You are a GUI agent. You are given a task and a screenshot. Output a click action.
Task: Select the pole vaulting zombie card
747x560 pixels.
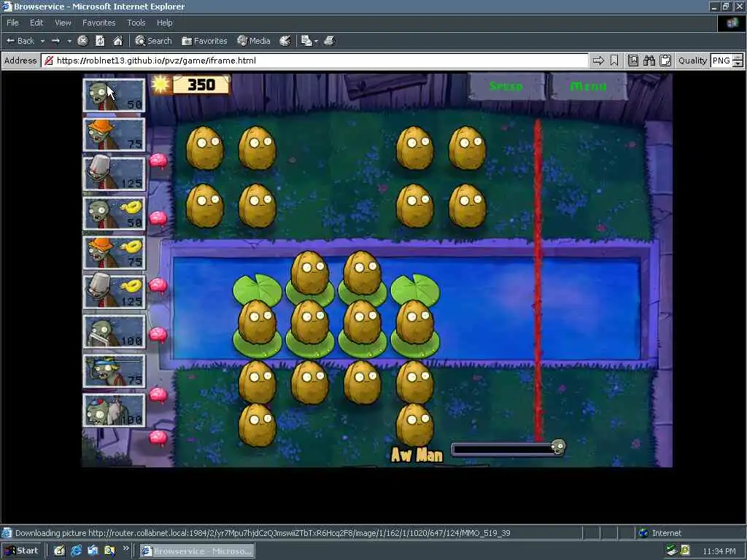[114, 371]
